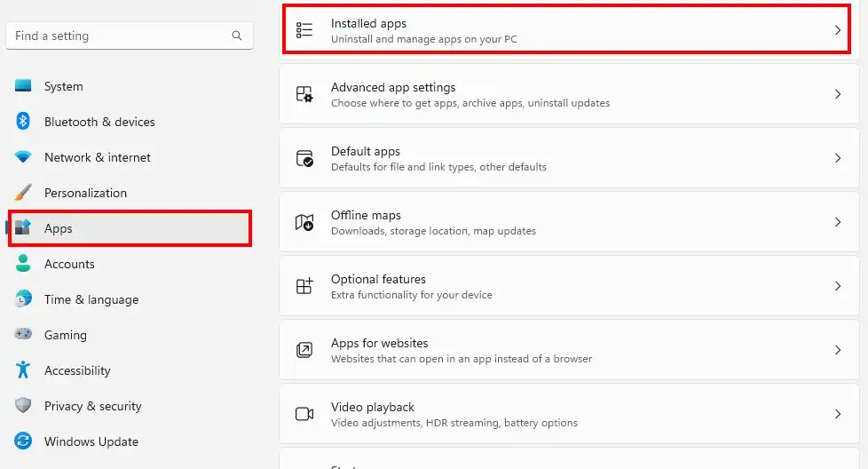Click the Video playback camera icon
868x469 pixels.
pos(304,414)
